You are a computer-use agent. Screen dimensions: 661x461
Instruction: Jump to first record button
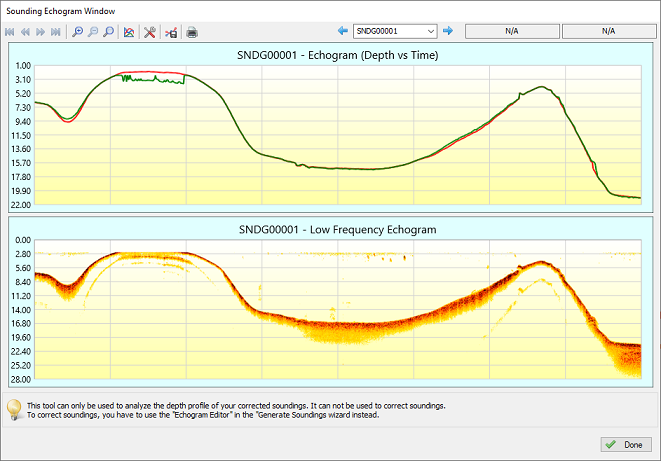coord(11,32)
